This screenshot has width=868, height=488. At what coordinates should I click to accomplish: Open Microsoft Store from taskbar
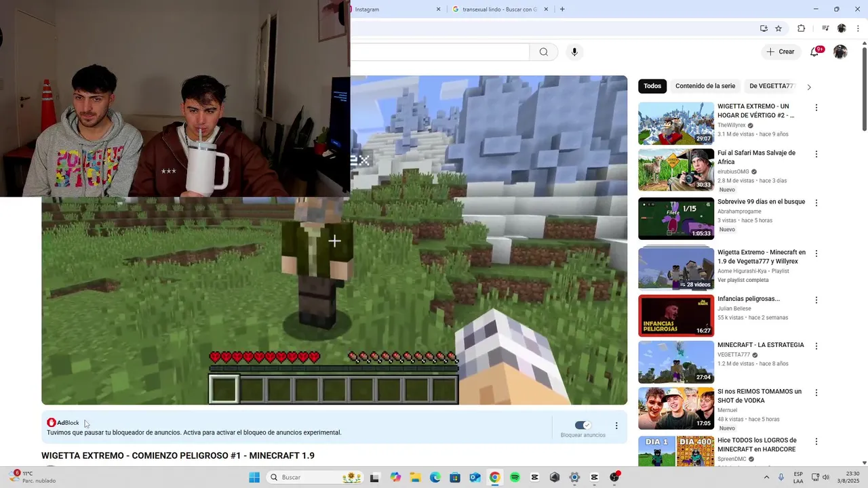click(455, 477)
